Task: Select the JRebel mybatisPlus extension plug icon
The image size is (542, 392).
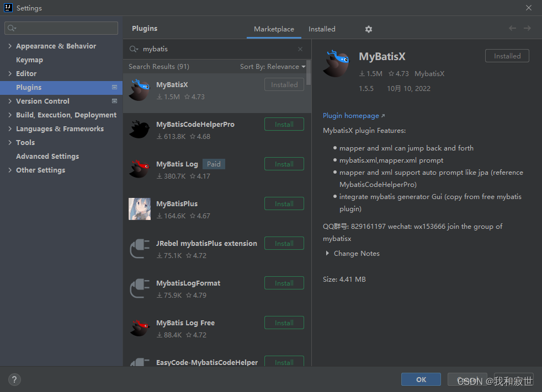Action: (140, 249)
